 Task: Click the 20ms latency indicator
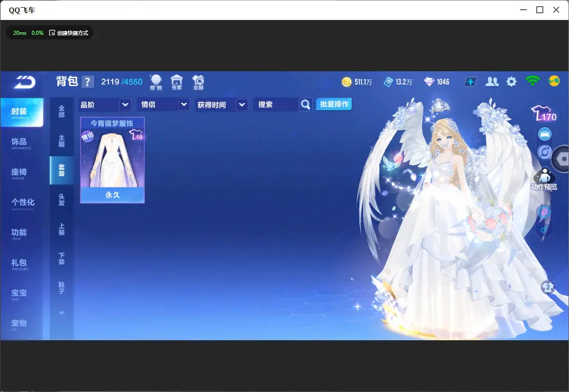19,33
